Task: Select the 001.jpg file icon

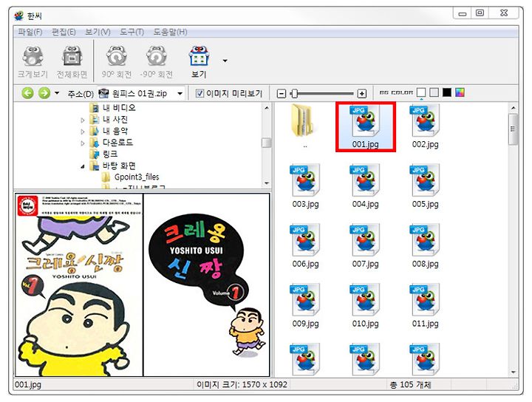Action: click(365, 120)
